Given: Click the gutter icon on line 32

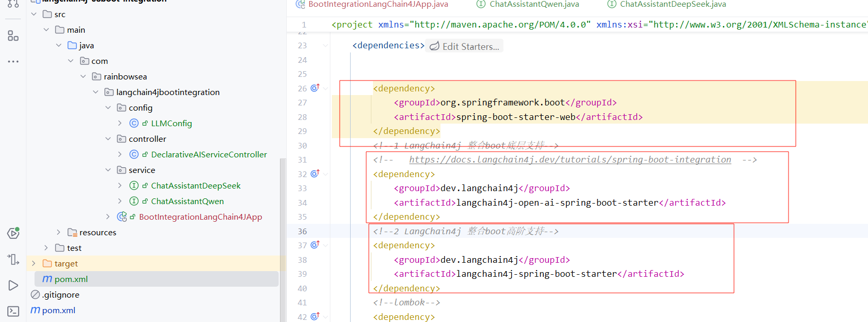Looking at the screenshot, I should tap(315, 173).
